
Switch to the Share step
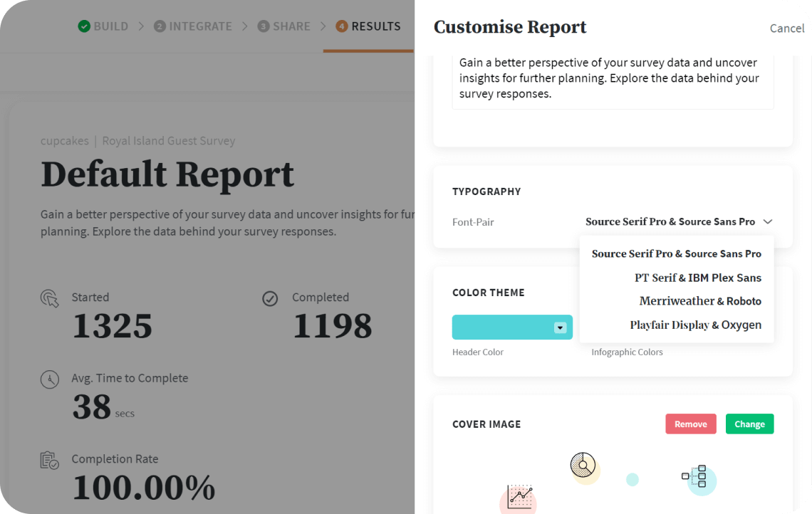283,26
